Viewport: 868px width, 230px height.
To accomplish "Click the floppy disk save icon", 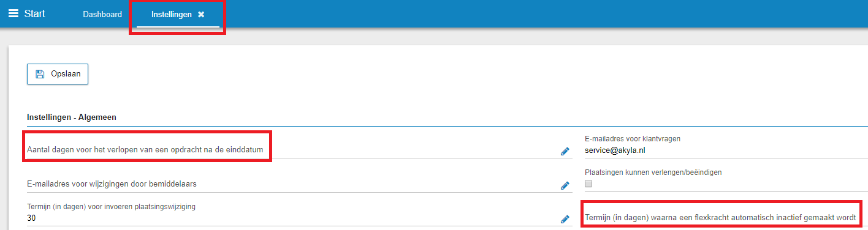I will point(40,74).
